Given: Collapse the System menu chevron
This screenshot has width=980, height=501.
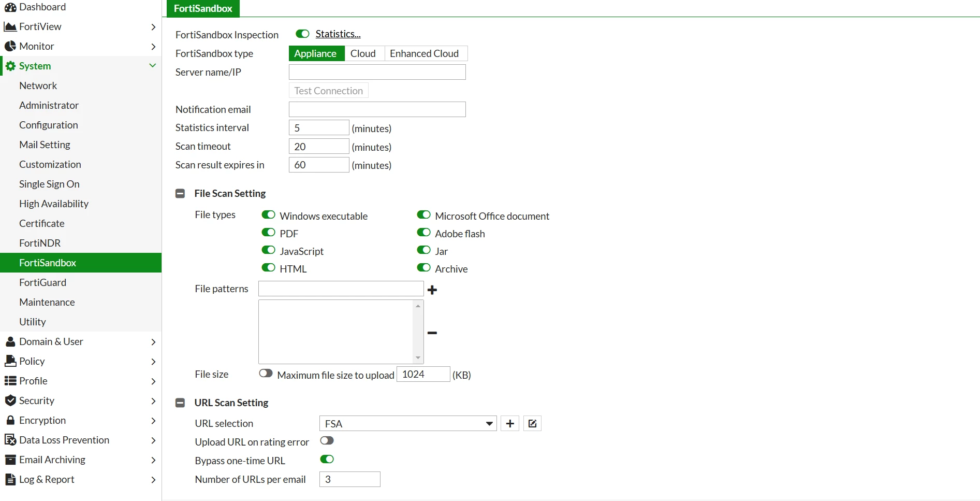Looking at the screenshot, I should click(x=153, y=65).
